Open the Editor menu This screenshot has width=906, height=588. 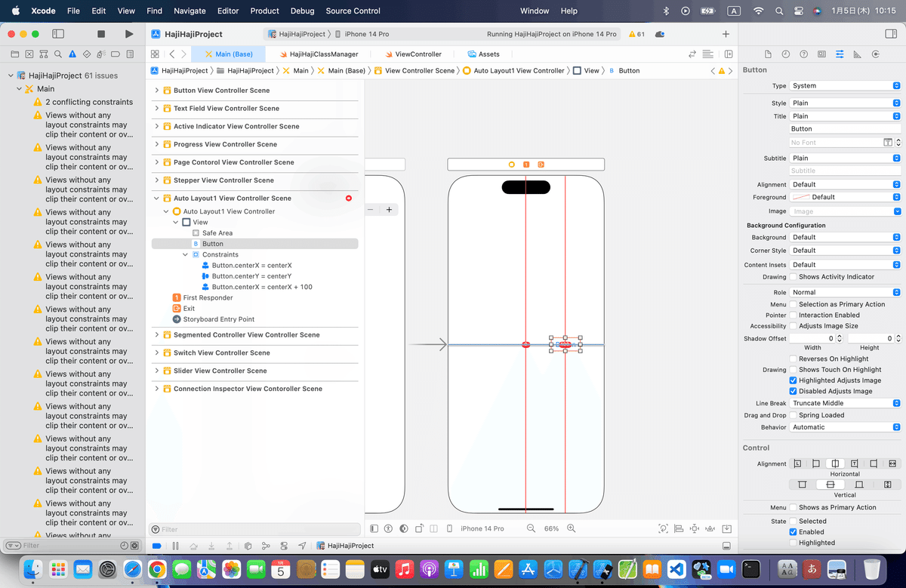coord(228,11)
